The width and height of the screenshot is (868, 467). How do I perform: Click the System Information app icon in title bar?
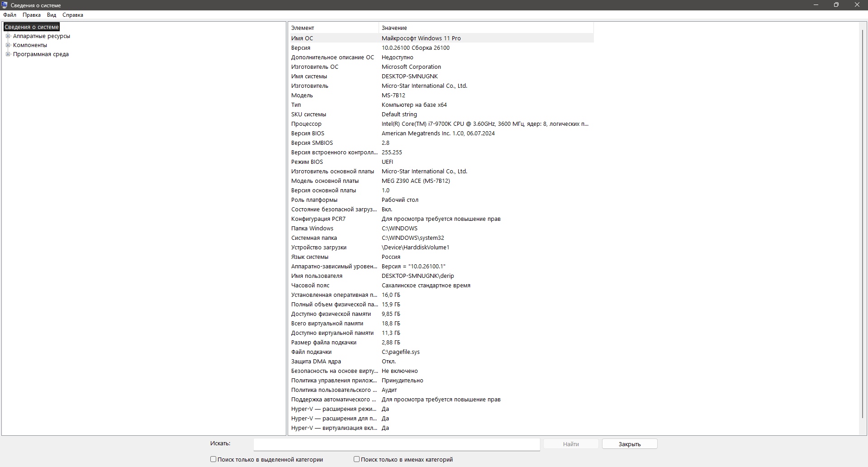[5, 5]
